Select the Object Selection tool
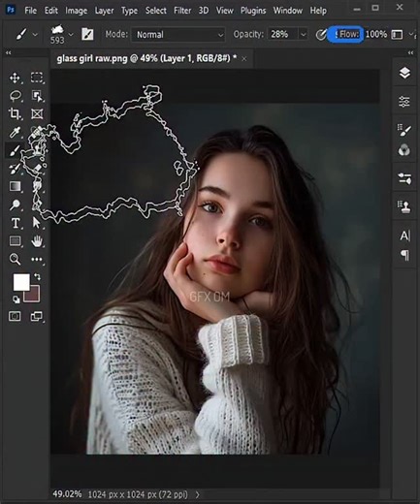Image resolution: width=420 pixels, height=504 pixels. click(x=37, y=96)
